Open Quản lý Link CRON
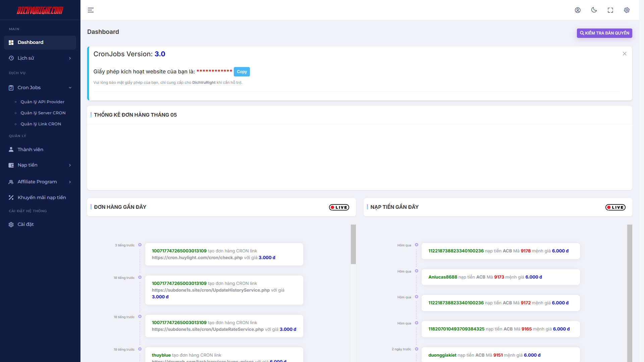 tap(41, 124)
